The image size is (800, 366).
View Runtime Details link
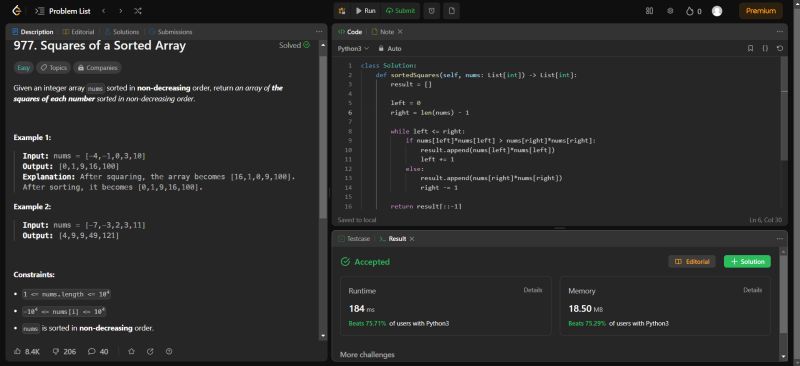click(x=533, y=290)
